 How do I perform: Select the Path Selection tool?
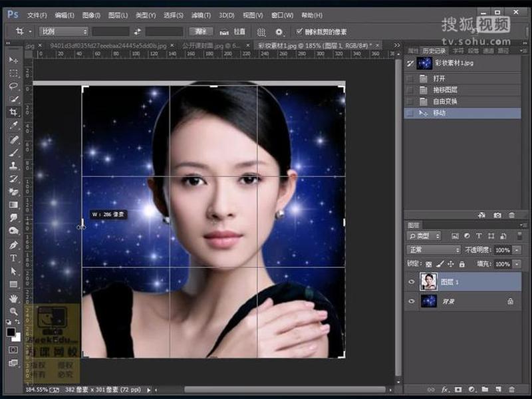click(13, 271)
